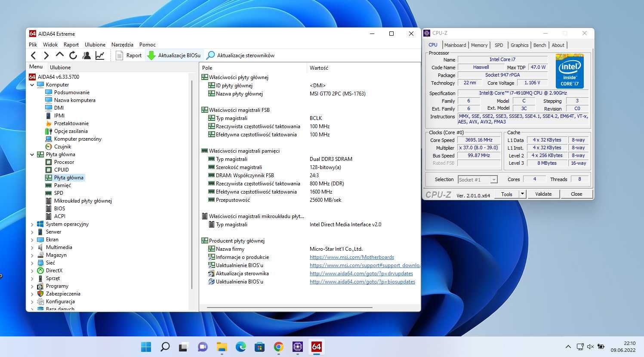Switch to CPU-Z Bench tab
Viewport: 644px width, 357px height.
[539, 45]
